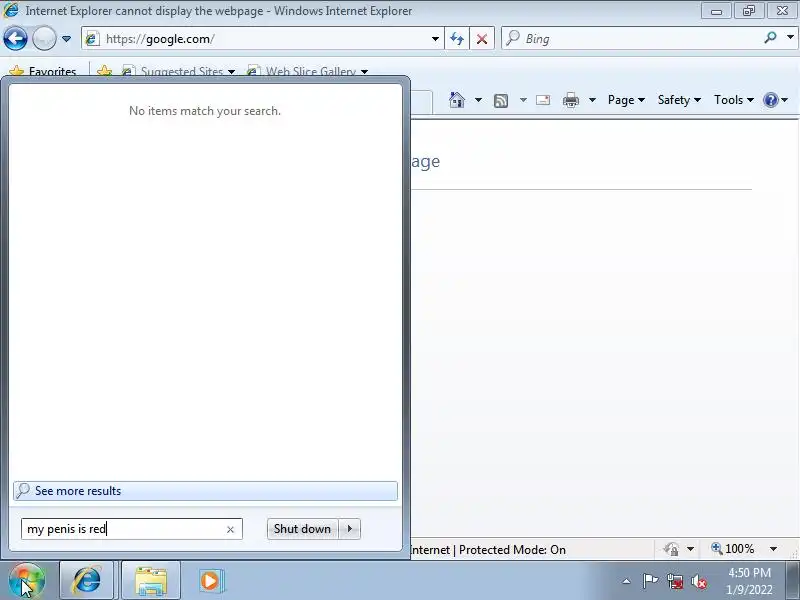Open the recent pages dropdown arrow
Viewport: 800px width, 600px height.
coord(66,39)
